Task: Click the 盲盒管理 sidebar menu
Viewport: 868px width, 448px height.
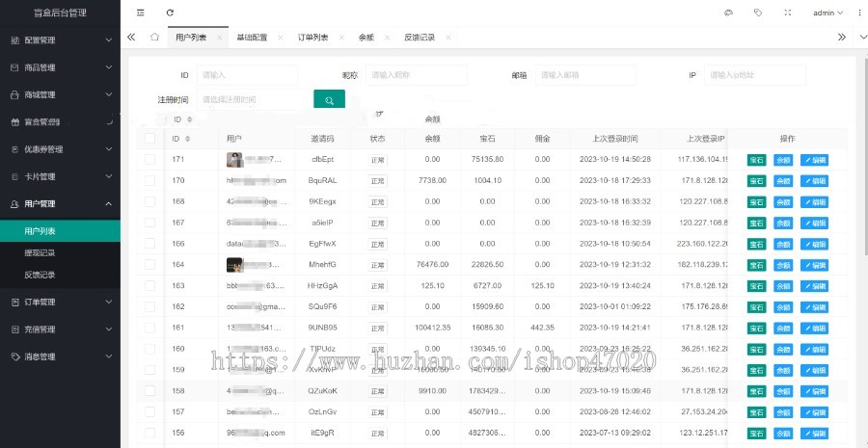Action: click(60, 121)
